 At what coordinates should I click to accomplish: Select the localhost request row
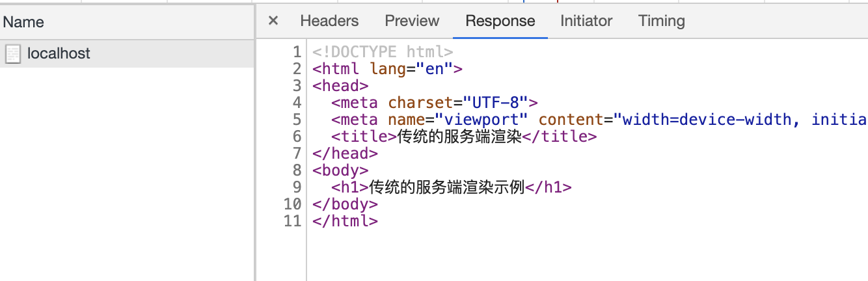[127, 53]
